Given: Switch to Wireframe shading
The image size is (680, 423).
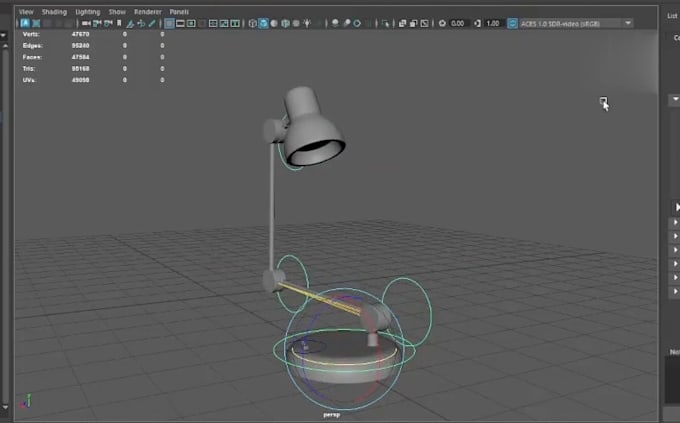Looking at the screenshot, I should pos(253,23).
